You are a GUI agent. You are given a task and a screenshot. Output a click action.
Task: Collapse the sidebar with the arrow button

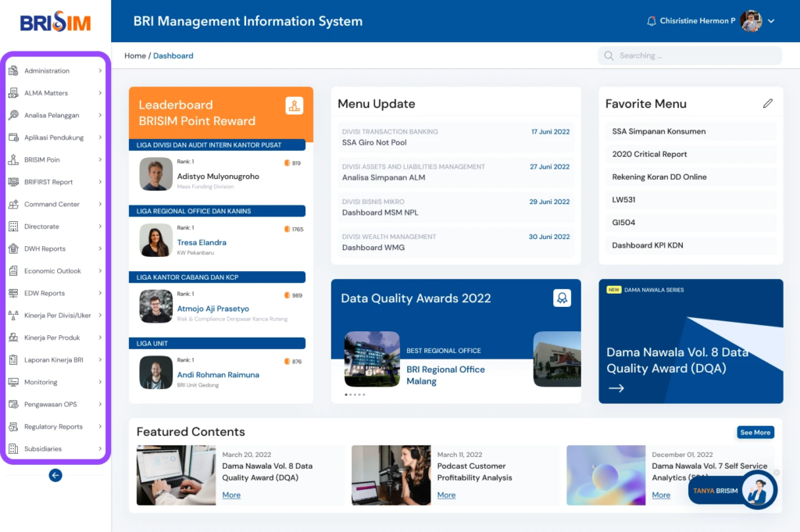[55, 475]
